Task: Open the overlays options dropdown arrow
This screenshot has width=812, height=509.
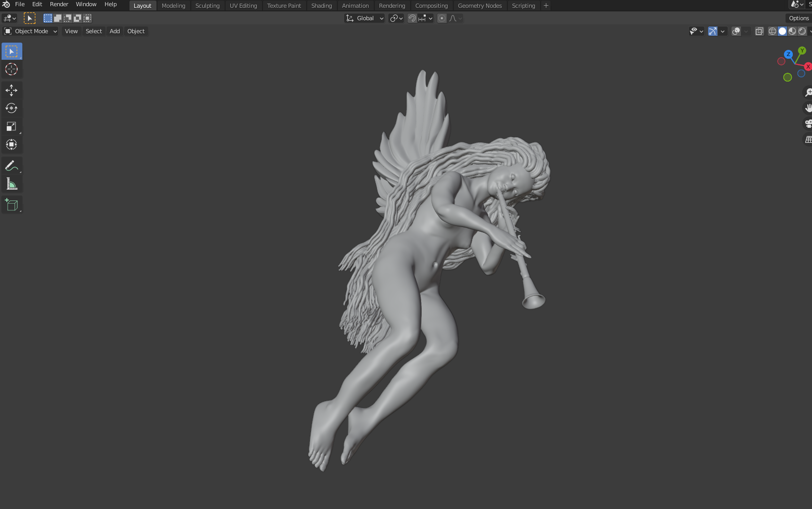Action: coord(746,31)
